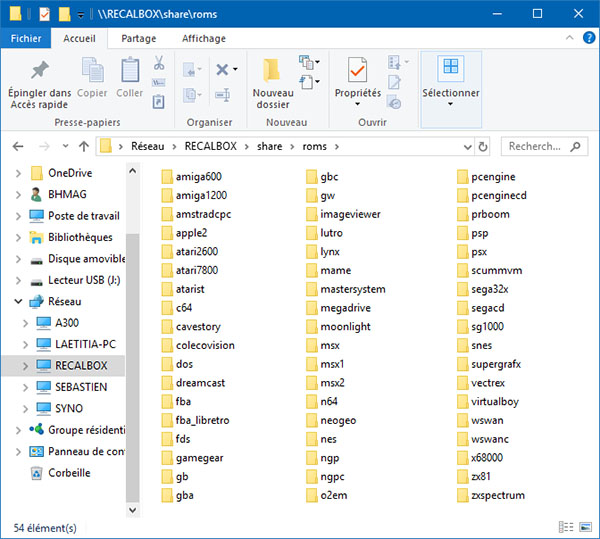Screen dimensions: 600x539
Task: Collapse the Réseau tree node
Action: pos(18,301)
